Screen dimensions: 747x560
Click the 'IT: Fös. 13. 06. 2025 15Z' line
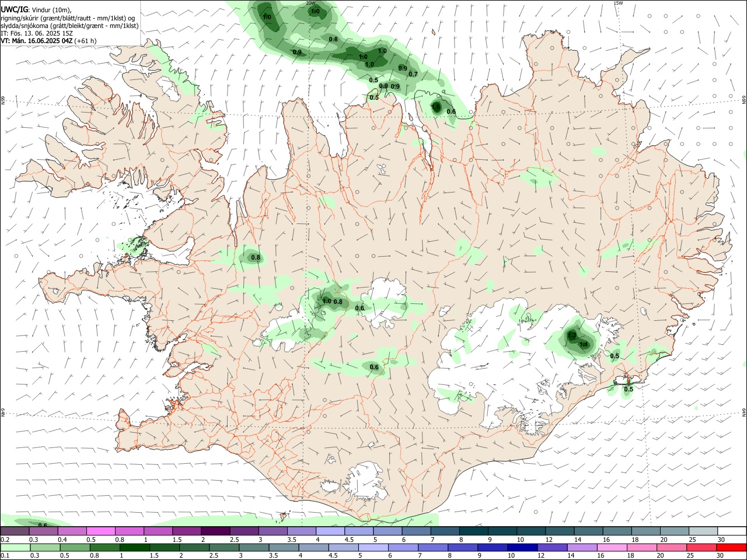coord(37,33)
